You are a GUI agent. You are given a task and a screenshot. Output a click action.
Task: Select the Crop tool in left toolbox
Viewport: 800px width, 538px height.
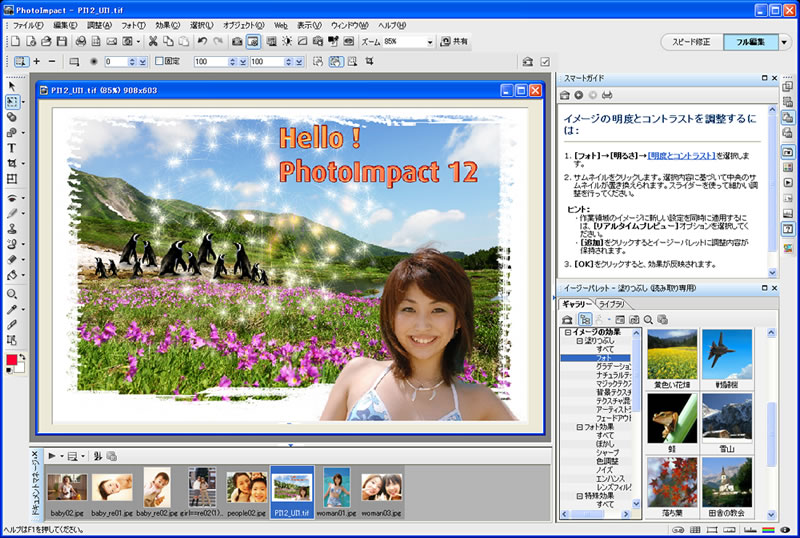(12, 163)
